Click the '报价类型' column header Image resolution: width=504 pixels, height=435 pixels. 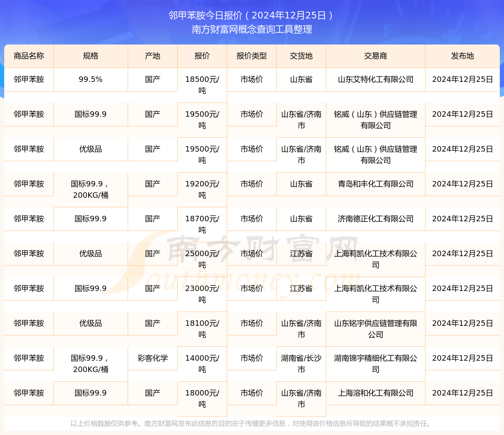pyautogui.click(x=252, y=56)
